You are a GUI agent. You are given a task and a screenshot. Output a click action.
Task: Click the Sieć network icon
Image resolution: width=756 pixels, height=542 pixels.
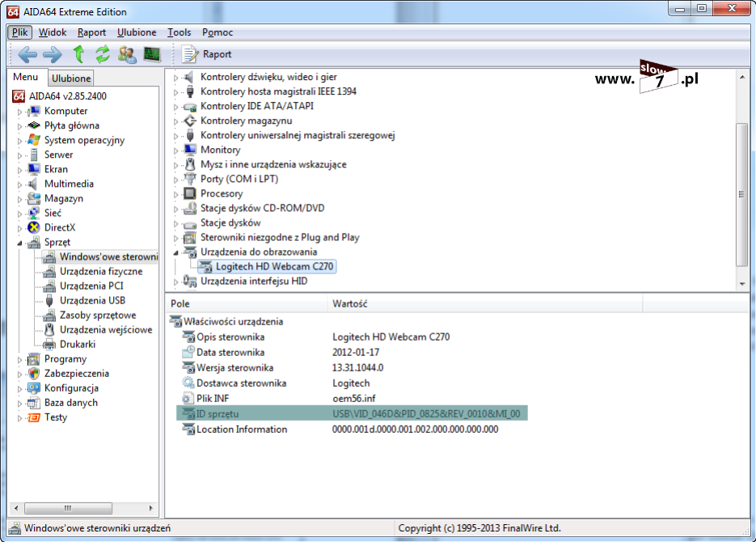point(34,213)
